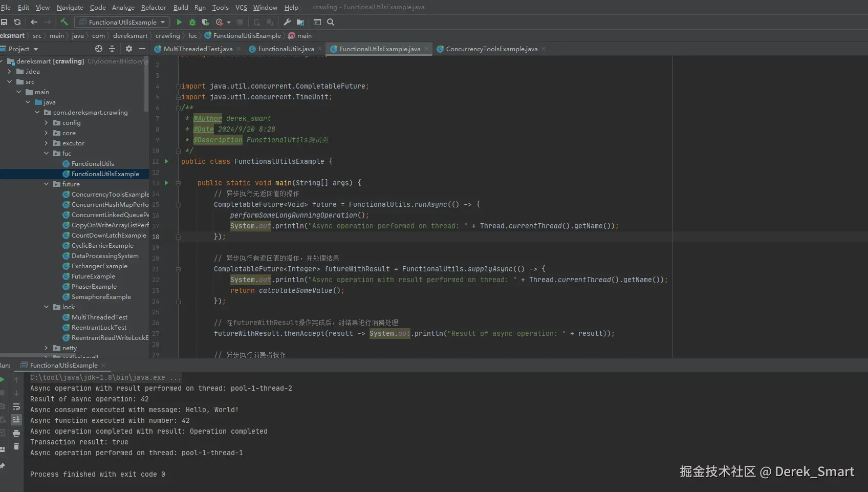Run with Coverage from the toolbar

coord(206,22)
